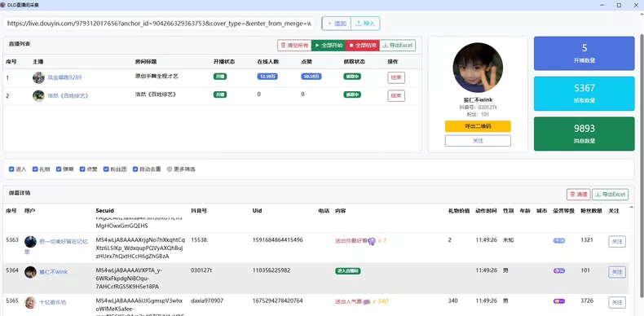Click the 人气票 gift icon in row 5365
644x316 pixels.
click(367, 301)
